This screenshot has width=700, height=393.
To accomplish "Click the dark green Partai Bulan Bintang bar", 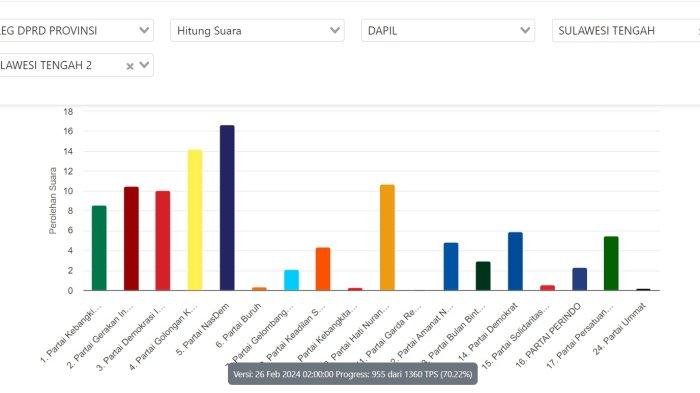I will pos(483,276).
